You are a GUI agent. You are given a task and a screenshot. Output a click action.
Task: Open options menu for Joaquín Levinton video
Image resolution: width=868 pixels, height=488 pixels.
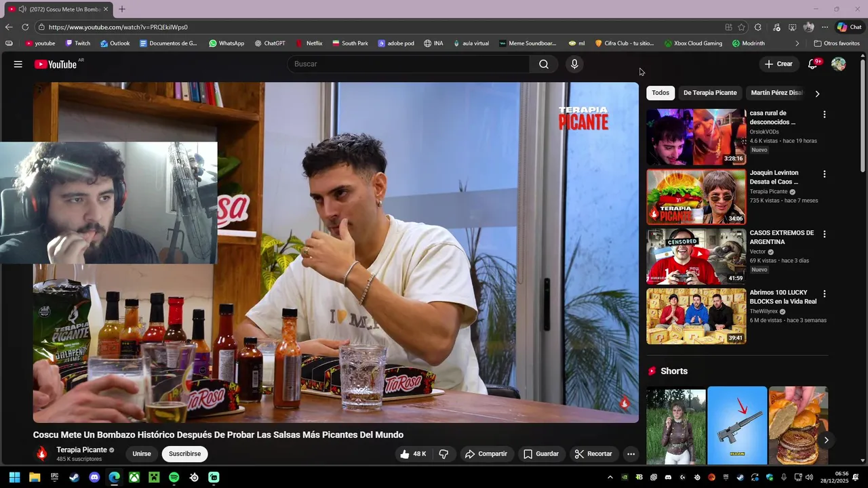[825, 174]
